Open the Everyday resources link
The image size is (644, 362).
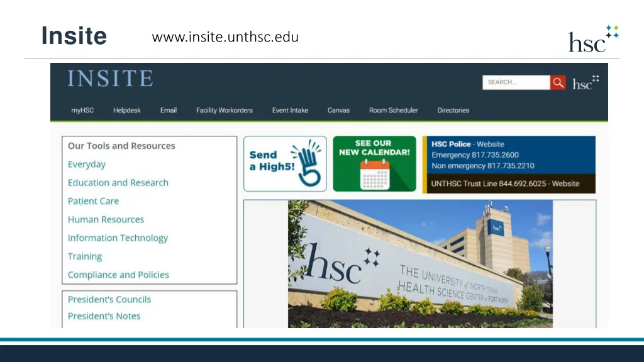87,164
